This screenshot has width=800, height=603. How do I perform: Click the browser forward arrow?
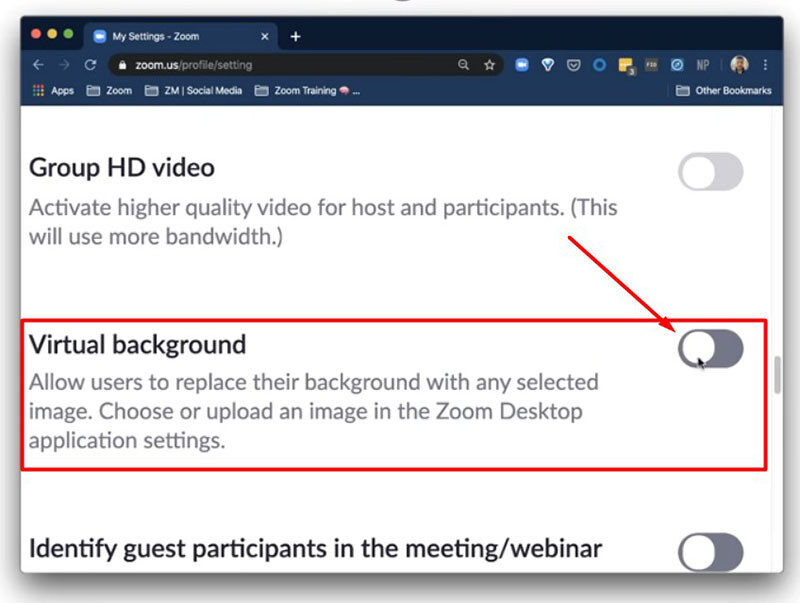pos(64,65)
